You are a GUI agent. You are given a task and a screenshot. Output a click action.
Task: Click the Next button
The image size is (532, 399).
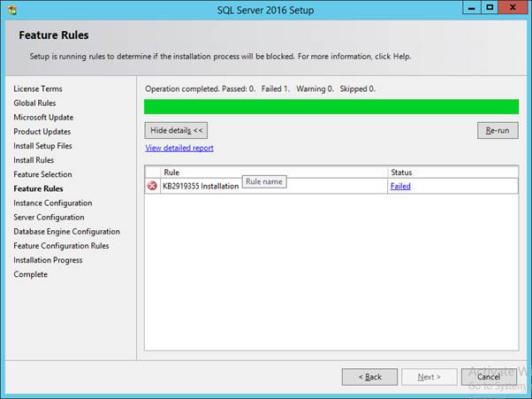coord(429,377)
